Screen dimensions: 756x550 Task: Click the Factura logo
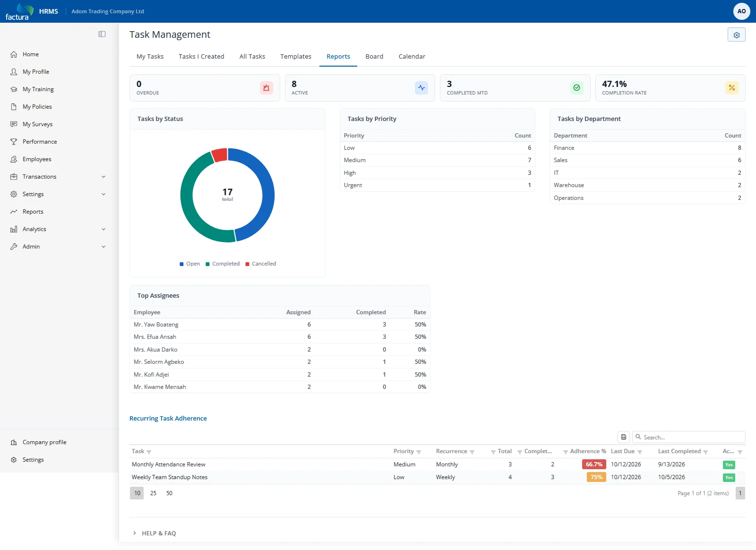(19, 11)
